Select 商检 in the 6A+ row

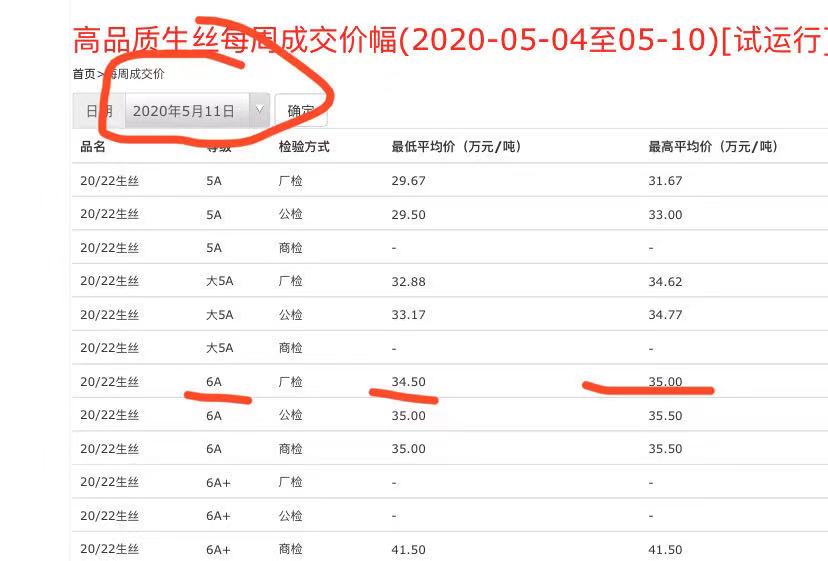[290, 549]
